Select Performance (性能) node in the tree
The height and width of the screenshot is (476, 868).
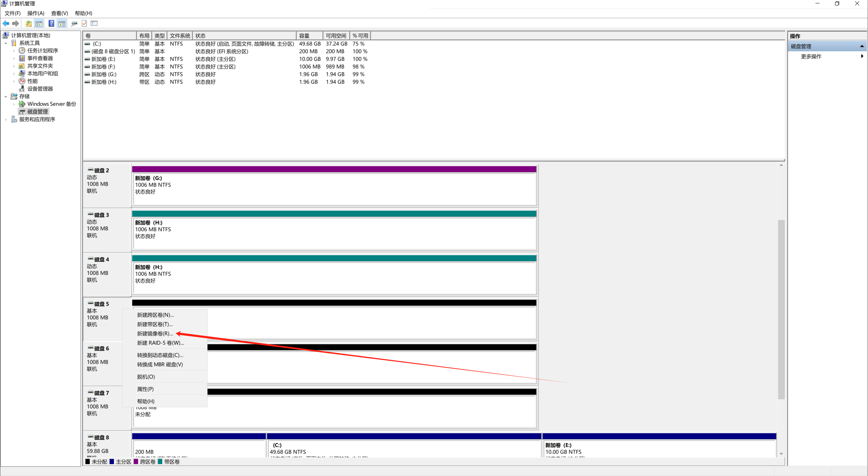(x=32, y=81)
